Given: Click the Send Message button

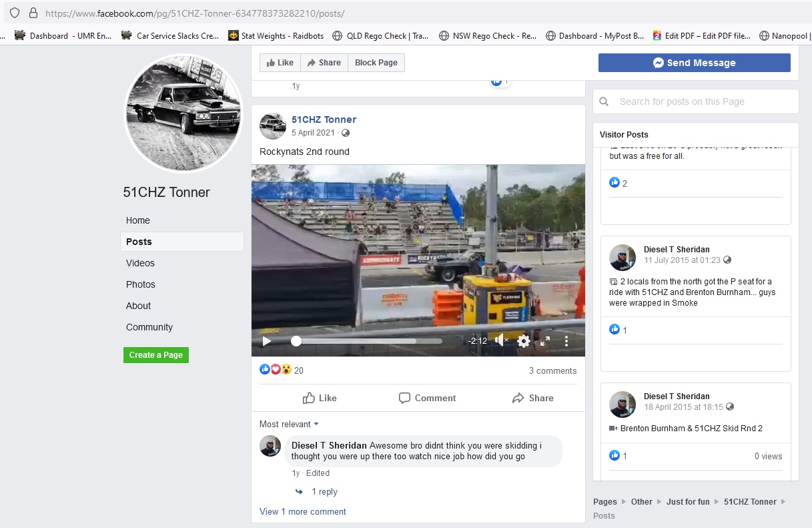Looking at the screenshot, I should [695, 63].
